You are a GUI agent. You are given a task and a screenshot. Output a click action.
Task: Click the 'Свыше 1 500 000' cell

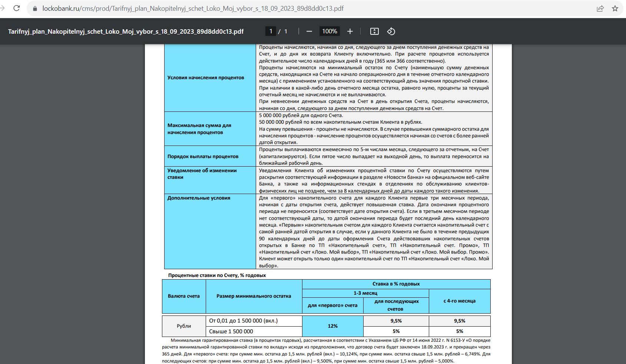pyautogui.click(x=254, y=331)
